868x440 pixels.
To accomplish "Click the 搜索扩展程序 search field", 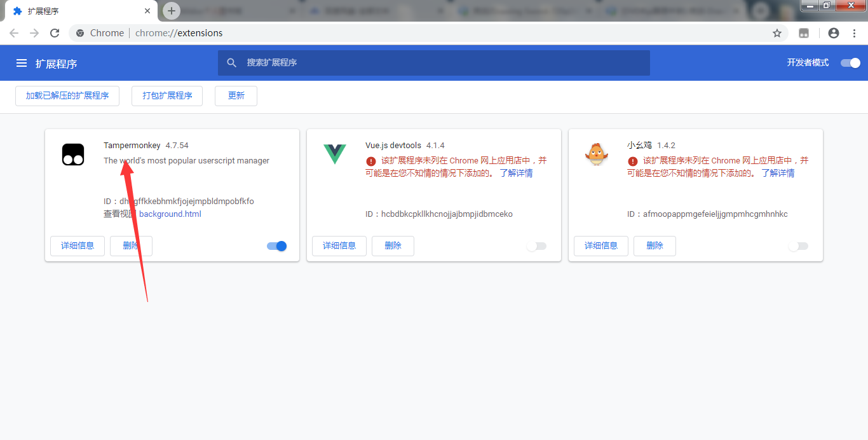I will (434, 63).
